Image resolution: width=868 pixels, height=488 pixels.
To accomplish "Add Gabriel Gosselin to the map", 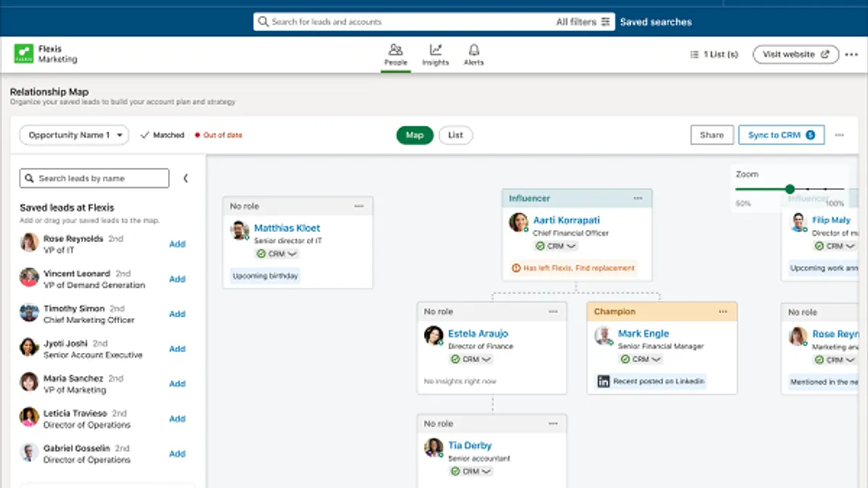I will pyautogui.click(x=177, y=454).
